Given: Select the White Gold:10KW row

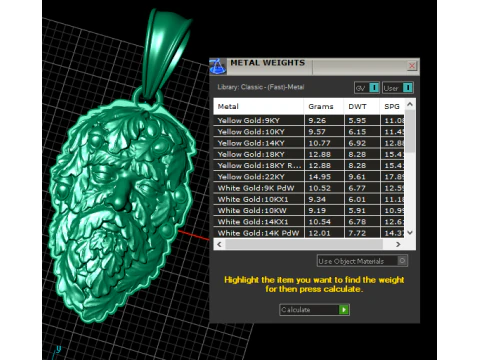Looking at the screenshot, I should (x=309, y=211).
